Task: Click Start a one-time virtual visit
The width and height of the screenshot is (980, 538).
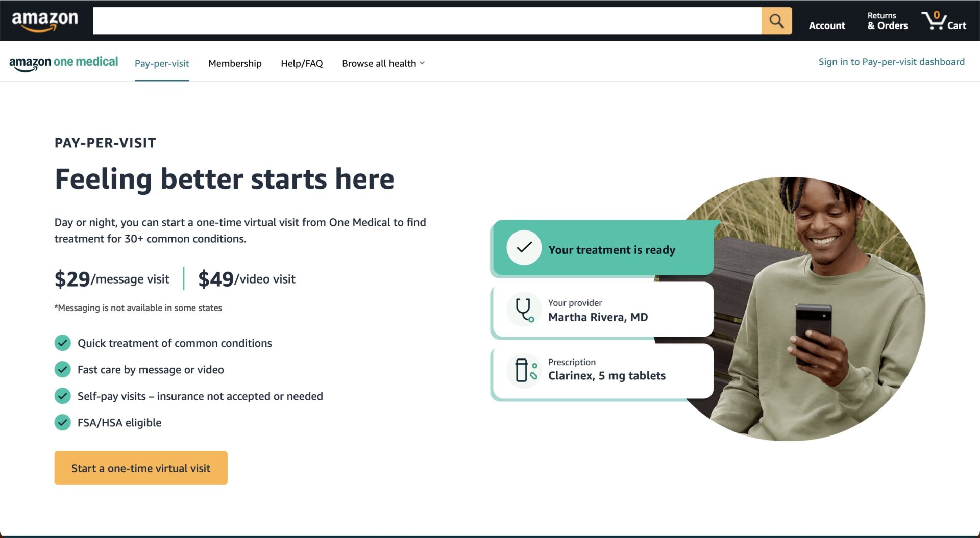Action: (141, 468)
